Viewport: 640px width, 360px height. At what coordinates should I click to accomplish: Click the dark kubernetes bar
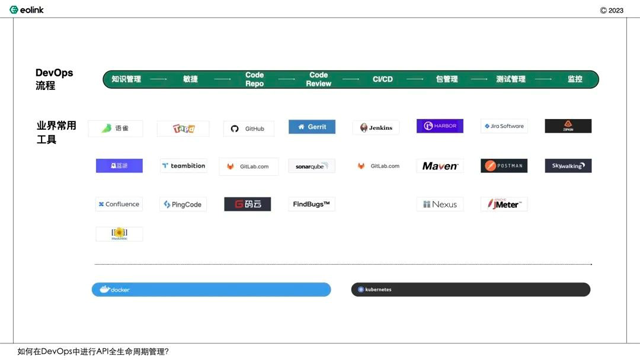click(471, 289)
